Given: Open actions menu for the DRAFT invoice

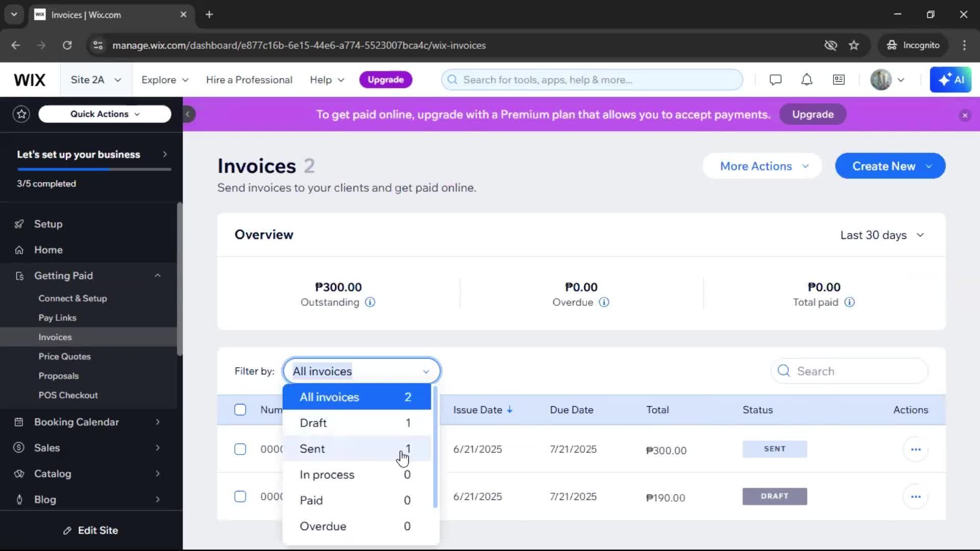Looking at the screenshot, I should point(916,496).
